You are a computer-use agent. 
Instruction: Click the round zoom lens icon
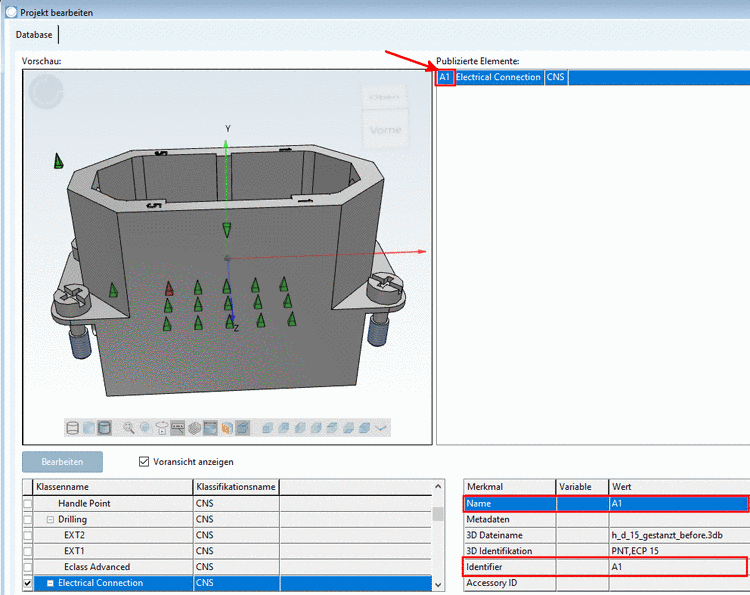pyautogui.click(x=145, y=428)
